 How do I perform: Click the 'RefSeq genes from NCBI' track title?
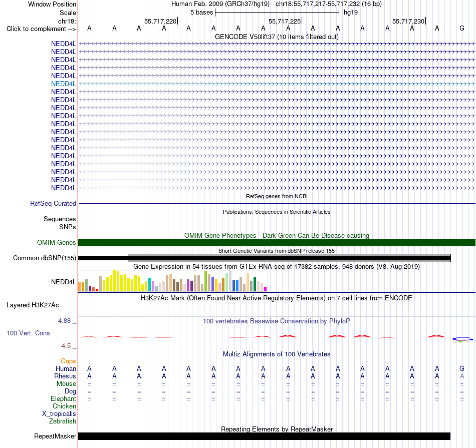click(277, 196)
